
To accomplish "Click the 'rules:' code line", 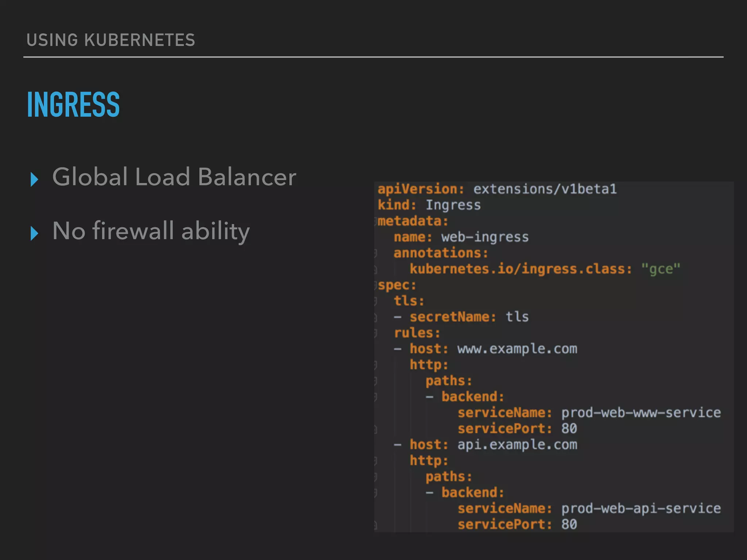I will (417, 333).
